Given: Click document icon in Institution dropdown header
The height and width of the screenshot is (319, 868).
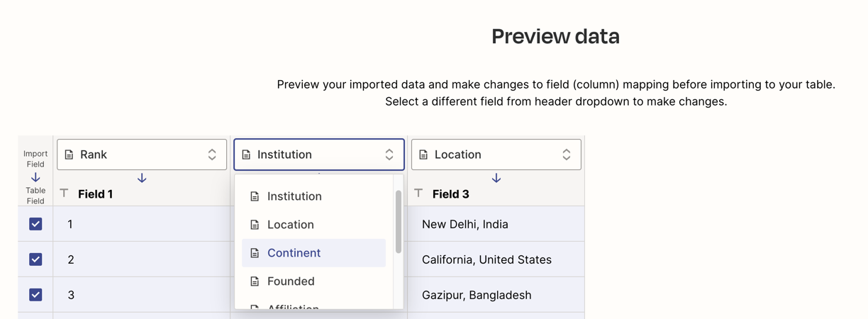Looking at the screenshot, I should click(246, 155).
